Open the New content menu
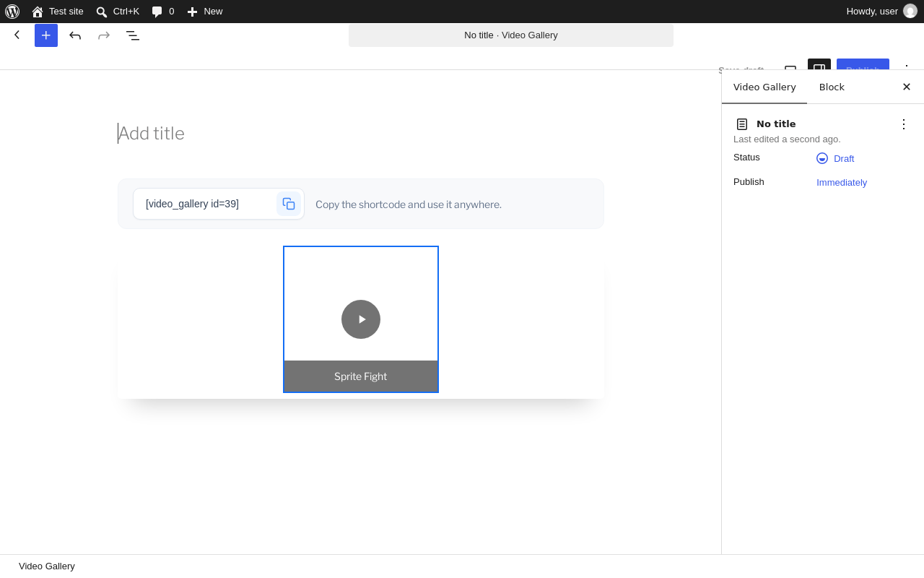This screenshot has width=924, height=578. click(x=205, y=12)
